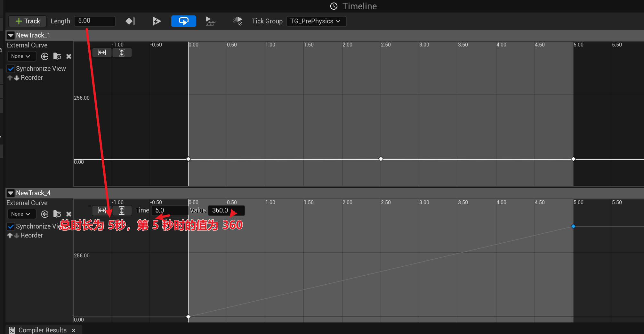Move NewTrack_1 down with Reorder arrow
The height and width of the screenshot is (334, 644).
point(17,78)
